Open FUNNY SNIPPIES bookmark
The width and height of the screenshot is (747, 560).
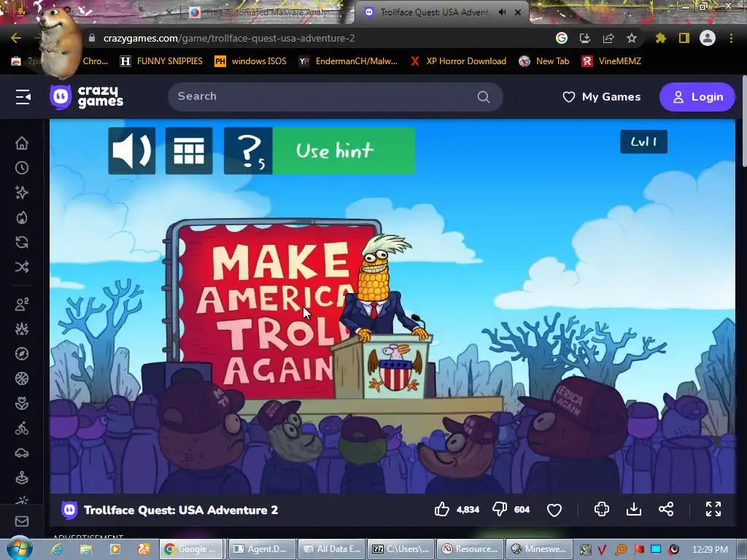tap(161, 61)
